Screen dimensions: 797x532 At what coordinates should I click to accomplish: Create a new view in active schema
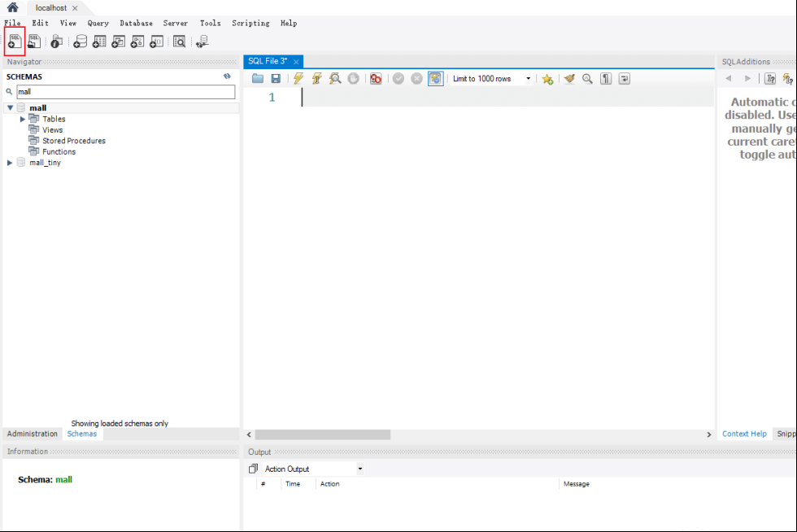click(119, 41)
